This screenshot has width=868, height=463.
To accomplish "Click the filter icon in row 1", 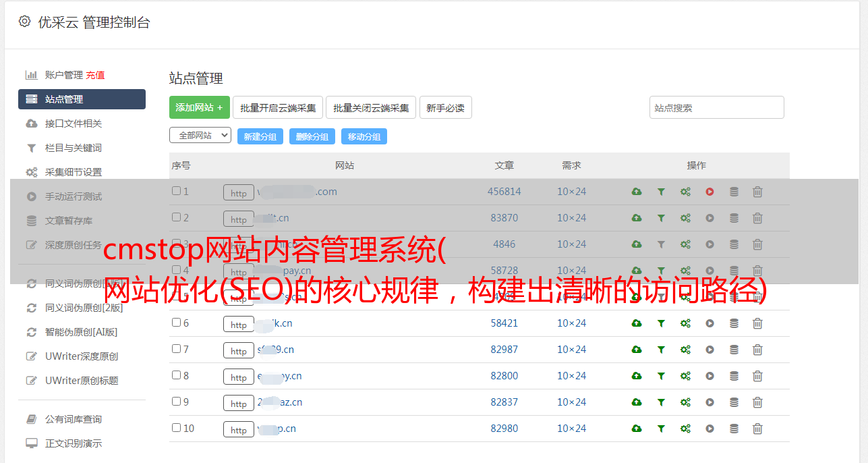I will click(661, 192).
